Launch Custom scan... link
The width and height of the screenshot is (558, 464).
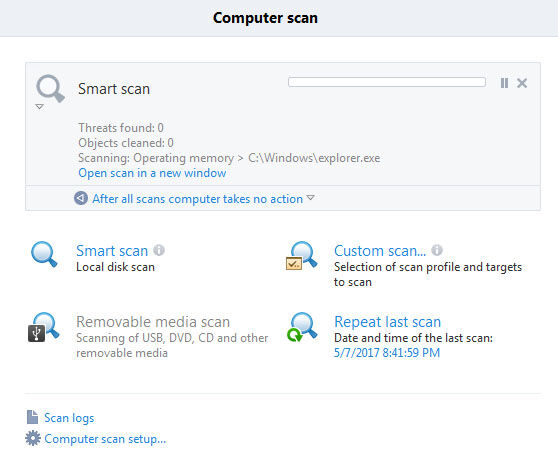click(380, 251)
